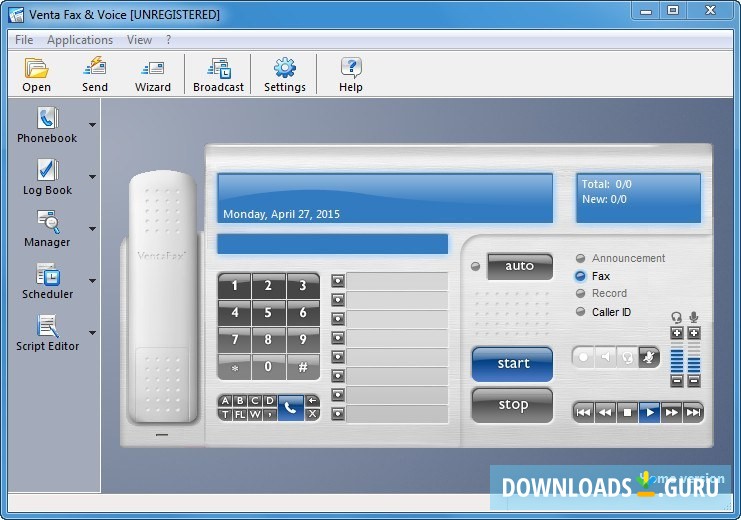Expand the Log Book dropdown arrow
The image size is (741, 520).
(x=93, y=177)
